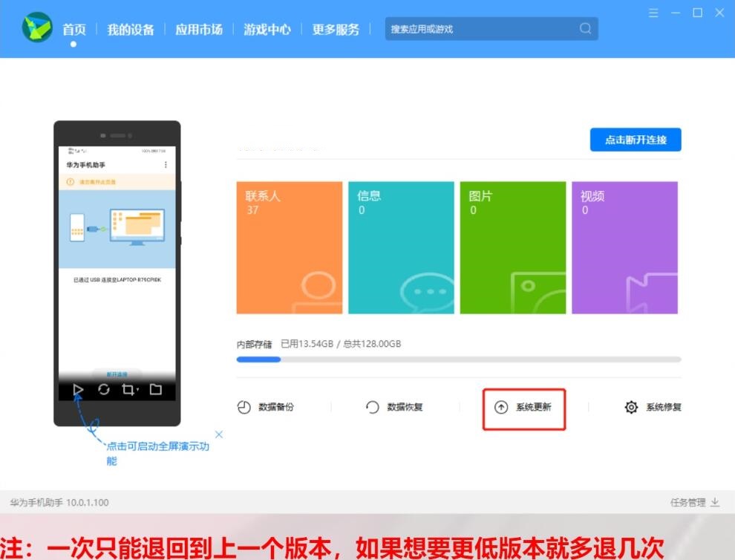The width and height of the screenshot is (735, 560).
Task: Click the 内部存储 label
Action: [254, 345]
